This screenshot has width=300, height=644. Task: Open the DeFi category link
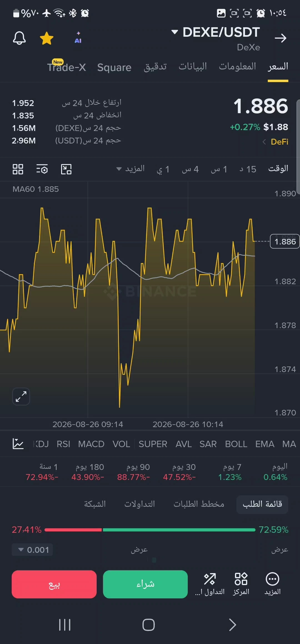276,142
